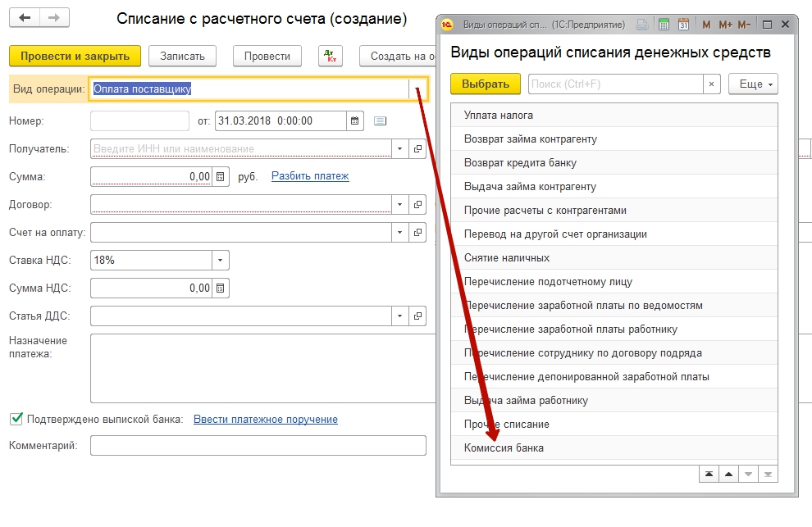Open the Счет на оплату record icon
This screenshot has height=527, width=812.
(x=417, y=233)
